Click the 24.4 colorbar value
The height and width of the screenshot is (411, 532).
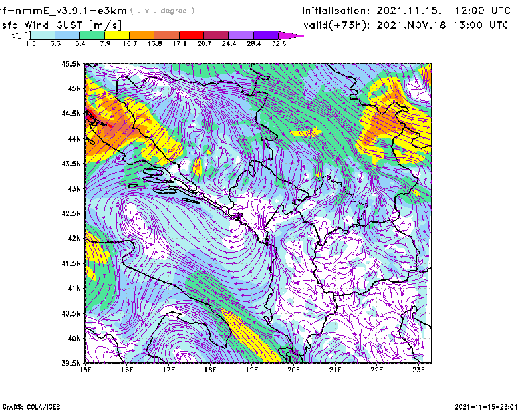[x=229, y=43]
